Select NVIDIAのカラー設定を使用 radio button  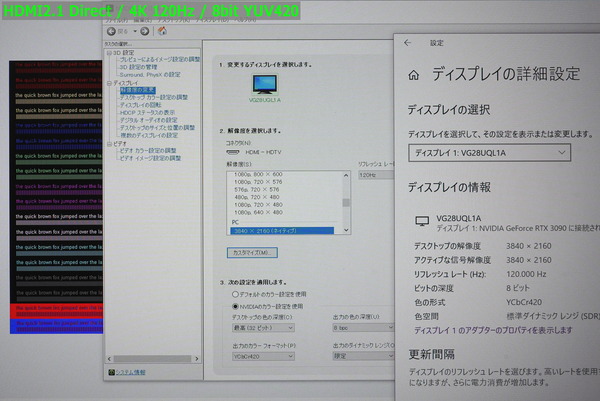click(234, 306)
